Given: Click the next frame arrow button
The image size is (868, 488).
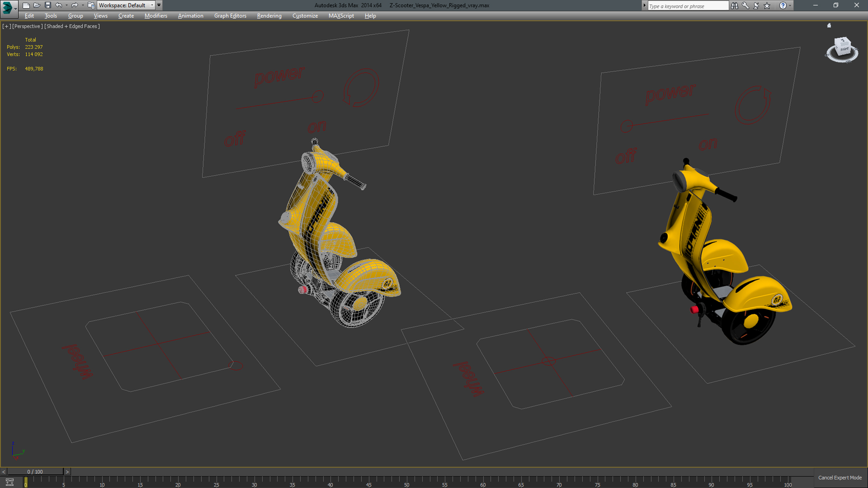Looking at the screenshot, I should tap(67, 472).
